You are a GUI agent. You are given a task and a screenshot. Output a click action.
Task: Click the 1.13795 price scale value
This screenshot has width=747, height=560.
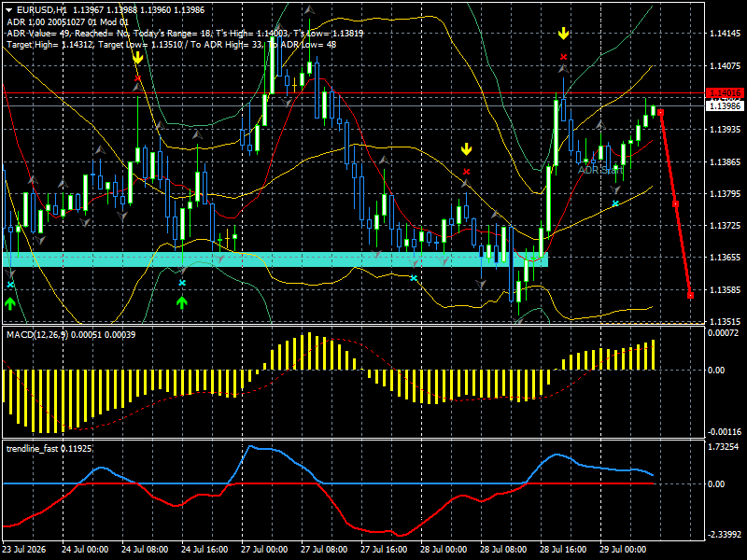[726, 194]
